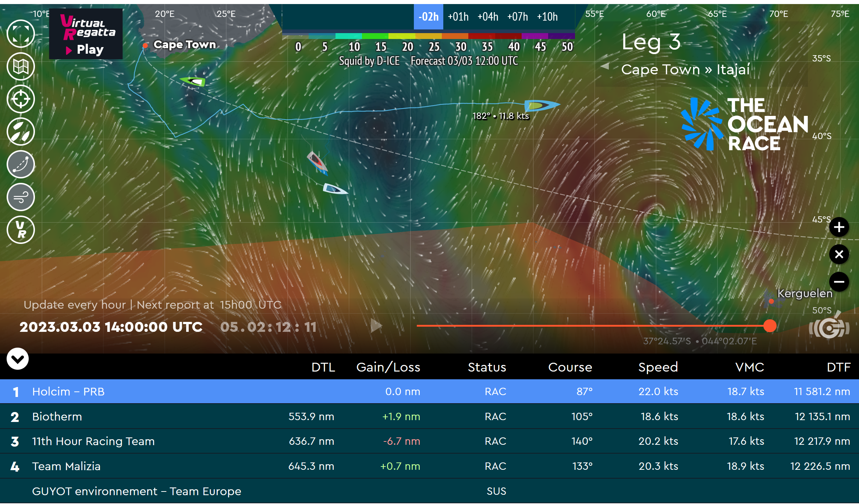Viewport: 859px width, 504px height.
Task: Select the +01h forecast tab
Action: (458, 17)
